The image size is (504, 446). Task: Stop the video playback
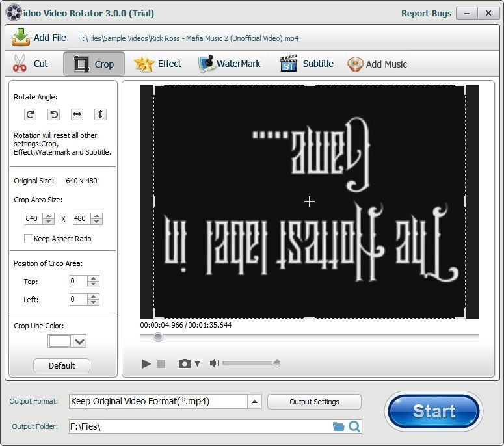tap(161, 363)
